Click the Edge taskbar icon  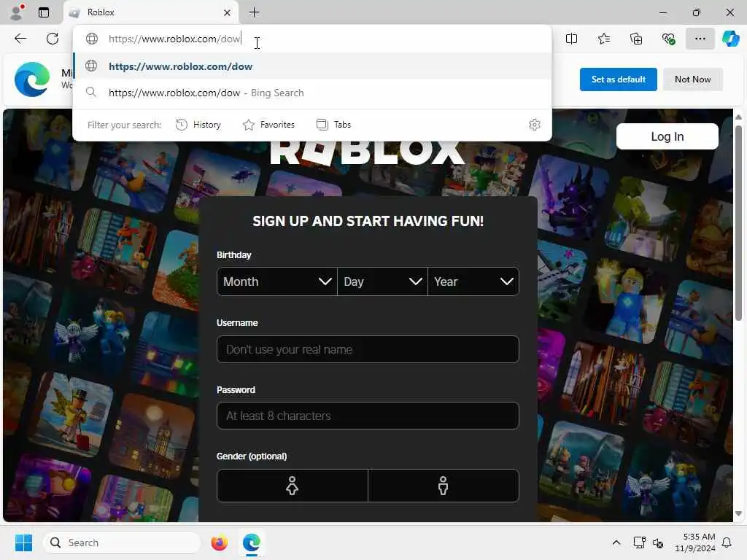[x=251, y=542]
